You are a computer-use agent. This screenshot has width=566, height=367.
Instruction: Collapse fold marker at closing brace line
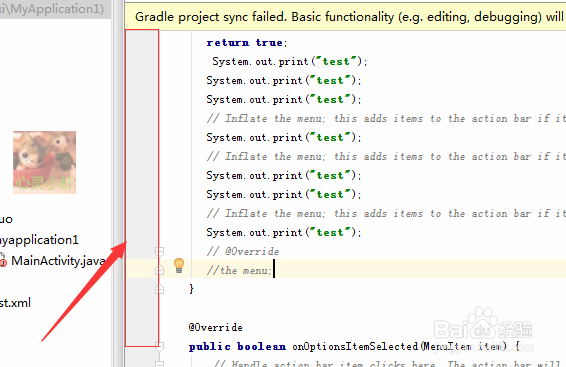[160, 289]
